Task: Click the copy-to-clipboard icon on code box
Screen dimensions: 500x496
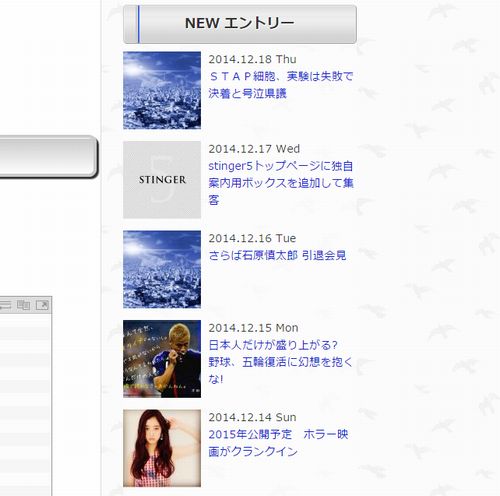Action: coord(23,305)
